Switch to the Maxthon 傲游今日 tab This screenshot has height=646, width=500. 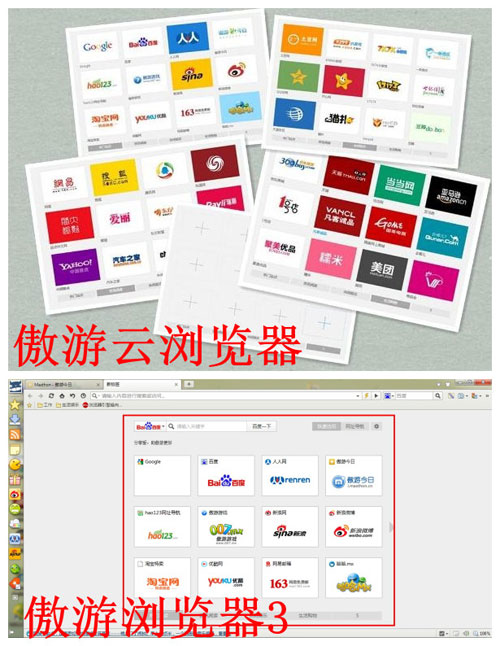coord(64,384)
